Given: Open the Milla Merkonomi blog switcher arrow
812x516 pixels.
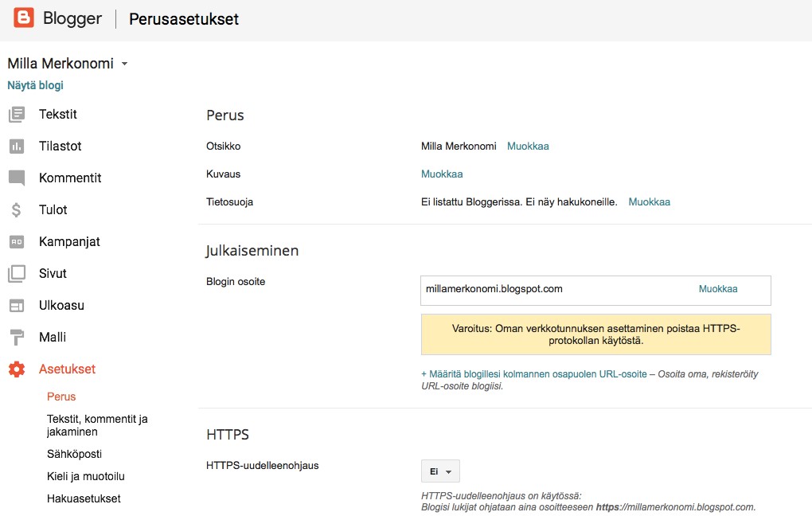Looking at the screenshot, I should point(124,64).
